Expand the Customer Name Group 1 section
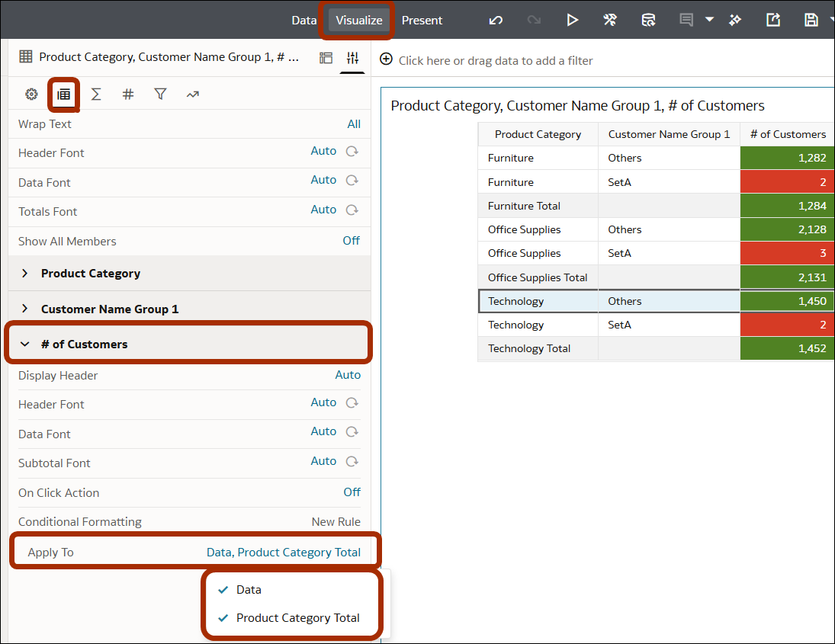835x644 pixels. (x=110, y=309)
